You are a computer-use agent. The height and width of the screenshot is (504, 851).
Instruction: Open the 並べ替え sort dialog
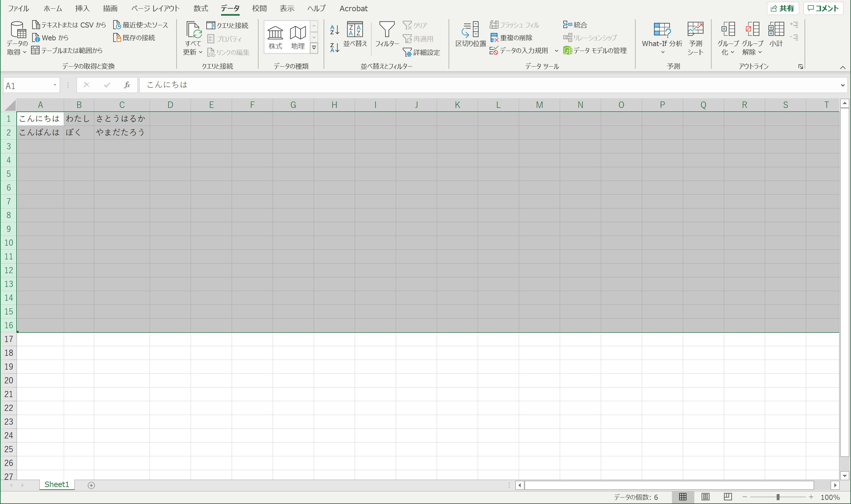(355, 34)
